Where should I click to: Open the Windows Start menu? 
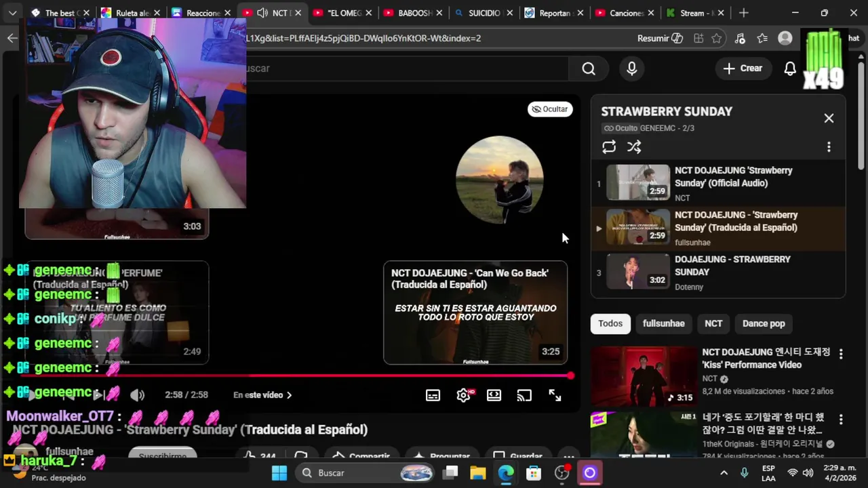[279, 473]
